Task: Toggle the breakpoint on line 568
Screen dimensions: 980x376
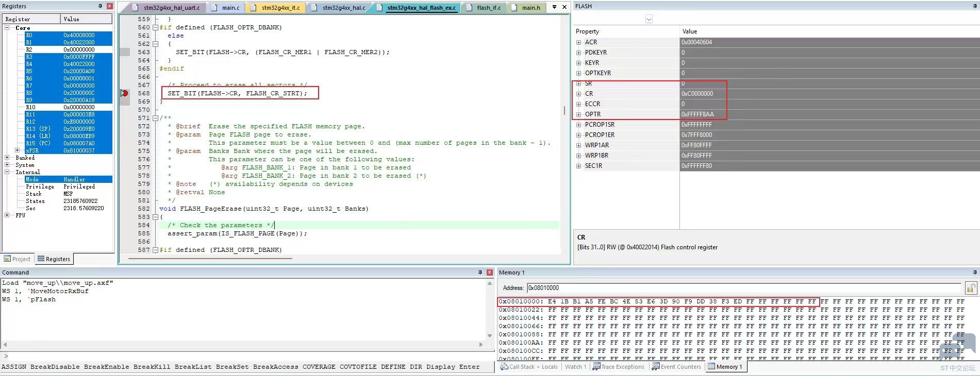Action: 124,93
